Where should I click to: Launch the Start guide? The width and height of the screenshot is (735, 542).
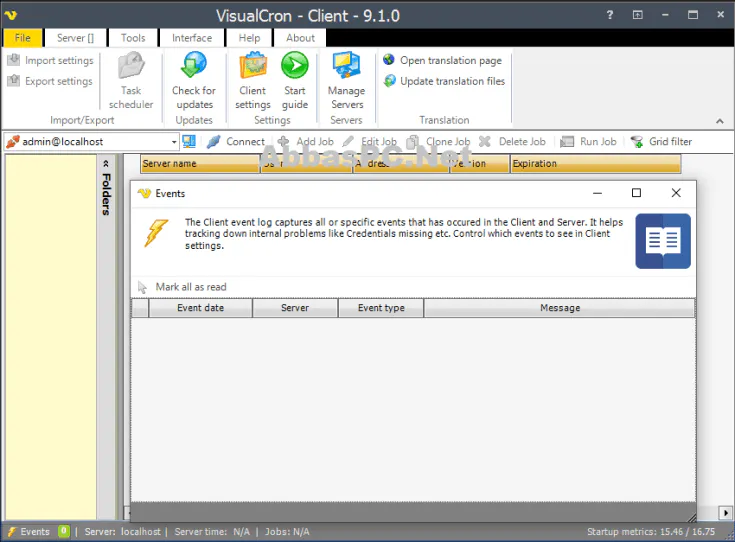click(x=295, y=81)
